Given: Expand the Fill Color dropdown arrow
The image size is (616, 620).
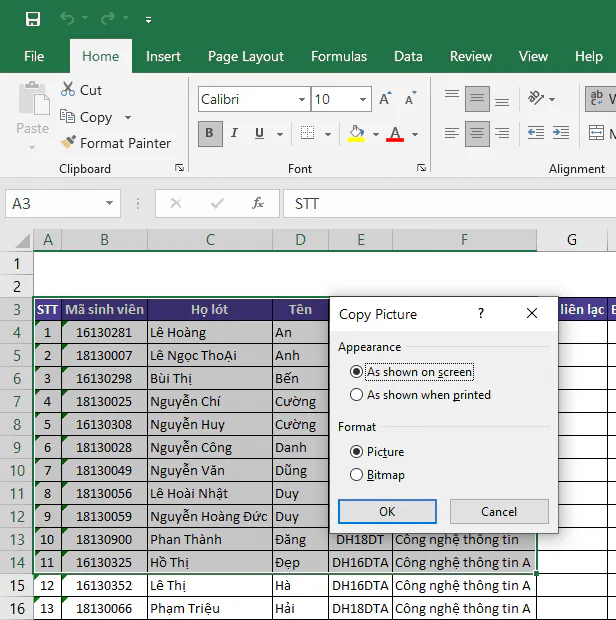Looking at the screenshot, I should 376,134.
